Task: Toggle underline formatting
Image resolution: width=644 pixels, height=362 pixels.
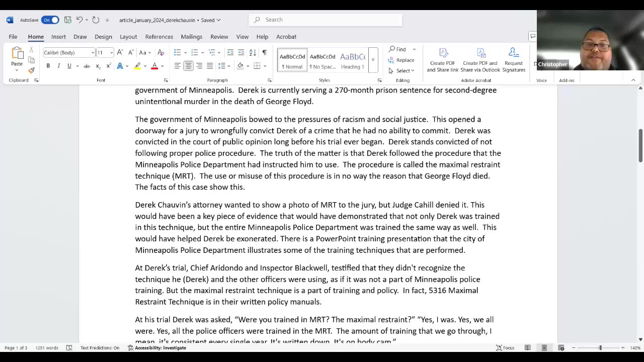Action: tap(69, 66)
